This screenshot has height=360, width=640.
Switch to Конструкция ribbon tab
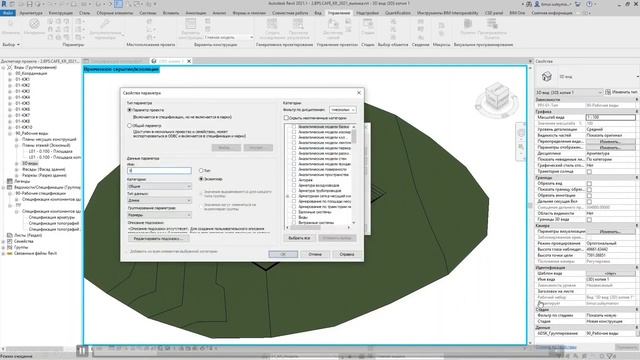(60, 13)
